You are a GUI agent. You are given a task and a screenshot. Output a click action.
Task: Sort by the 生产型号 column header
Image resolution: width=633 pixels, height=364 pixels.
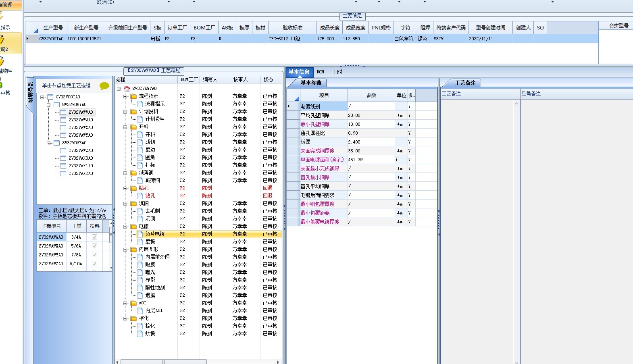(53, 27)
